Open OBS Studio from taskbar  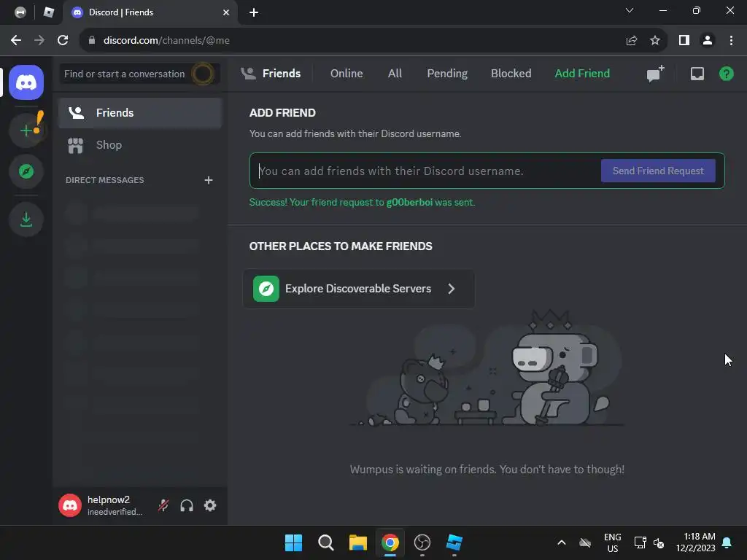click(x=422, y=542)
